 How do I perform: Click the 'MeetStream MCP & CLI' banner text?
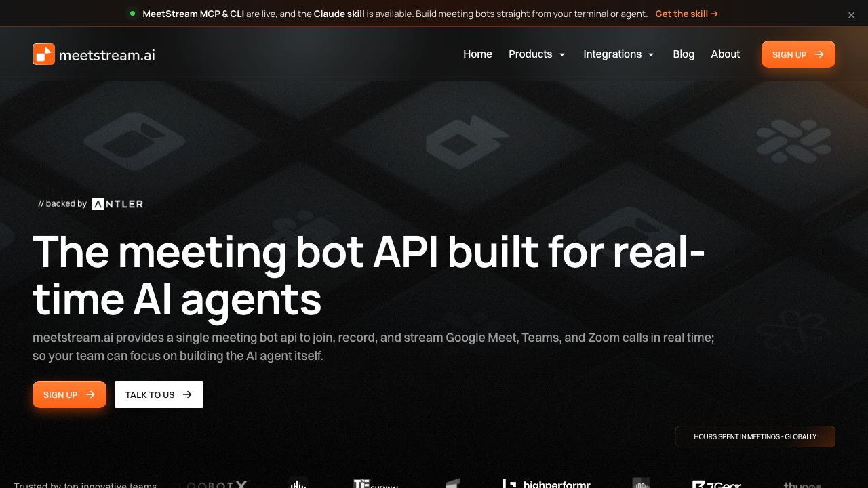[x=193, y=14]
